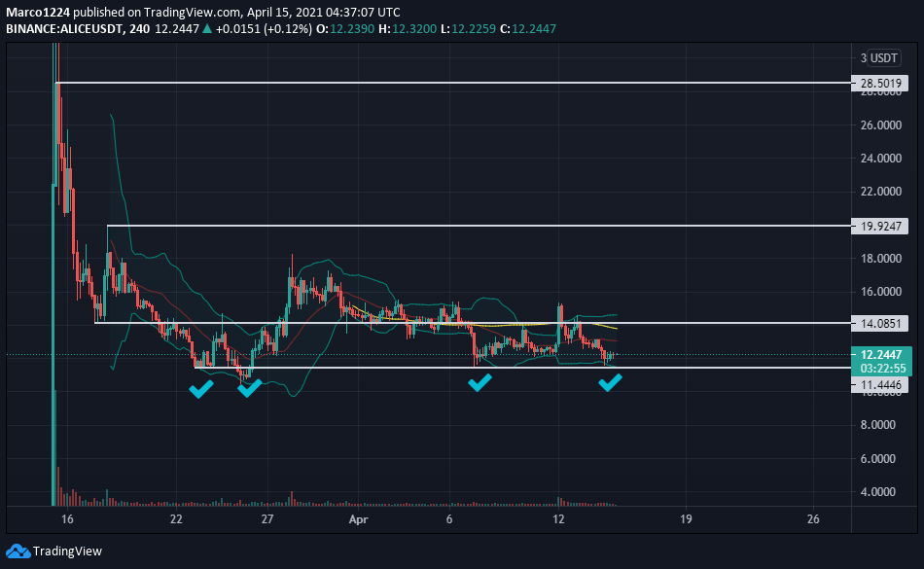This screenshot has width=924, height=569.
Task: Click the current price tag 12.2447
Action: 881,355
